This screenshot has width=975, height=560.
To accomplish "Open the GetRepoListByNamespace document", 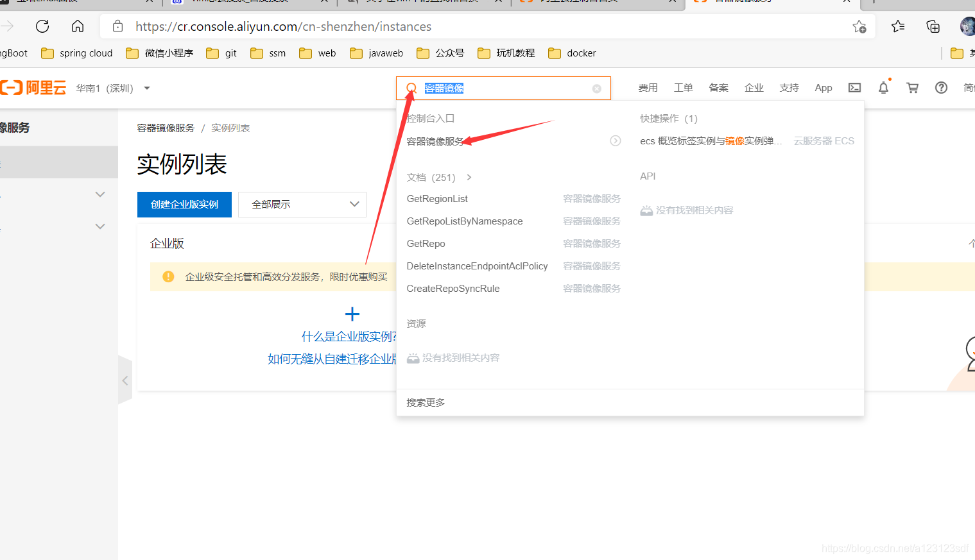I will click(x=465, y=221).
